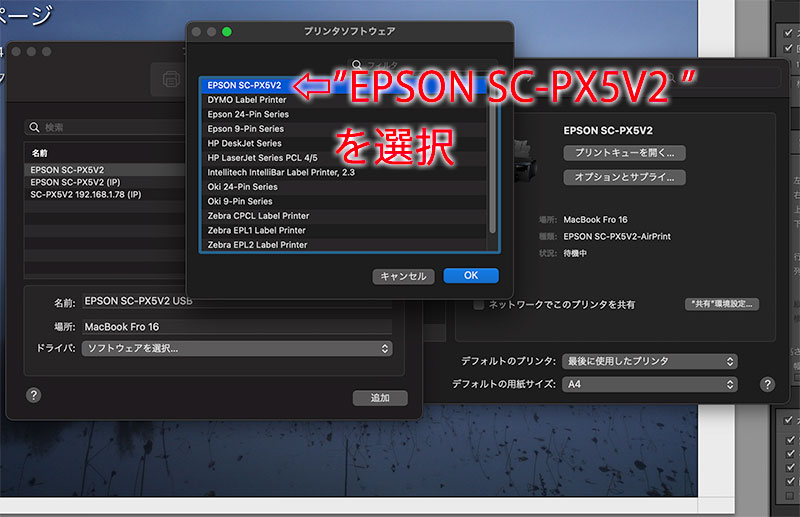Select HP DeskJet Series entry

pos(343,143)
